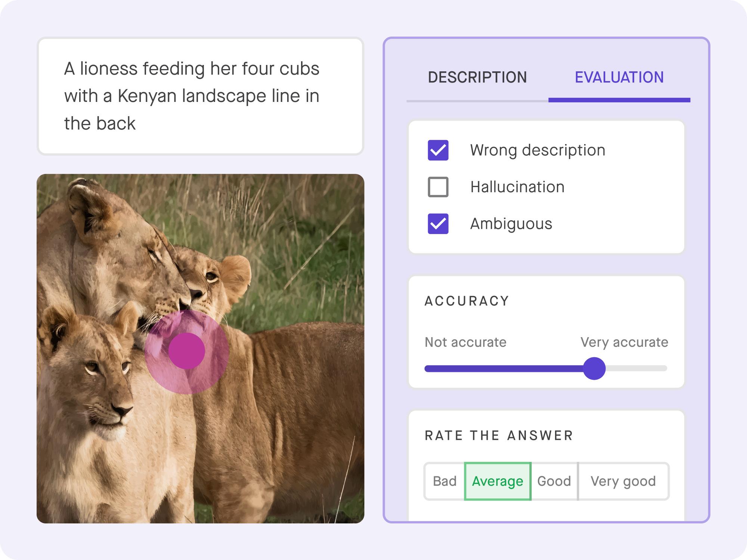Select the Average rating button
This screenshot has width=747, height=560.
point(498,481)
